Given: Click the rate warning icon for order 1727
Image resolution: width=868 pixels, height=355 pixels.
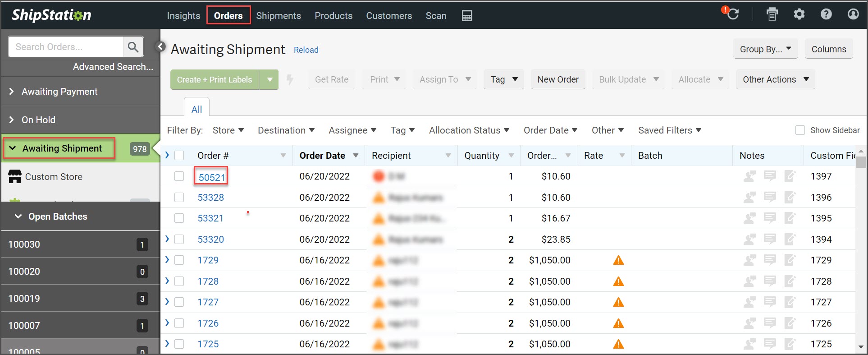Looking at the screenshot, I should 618,302.
